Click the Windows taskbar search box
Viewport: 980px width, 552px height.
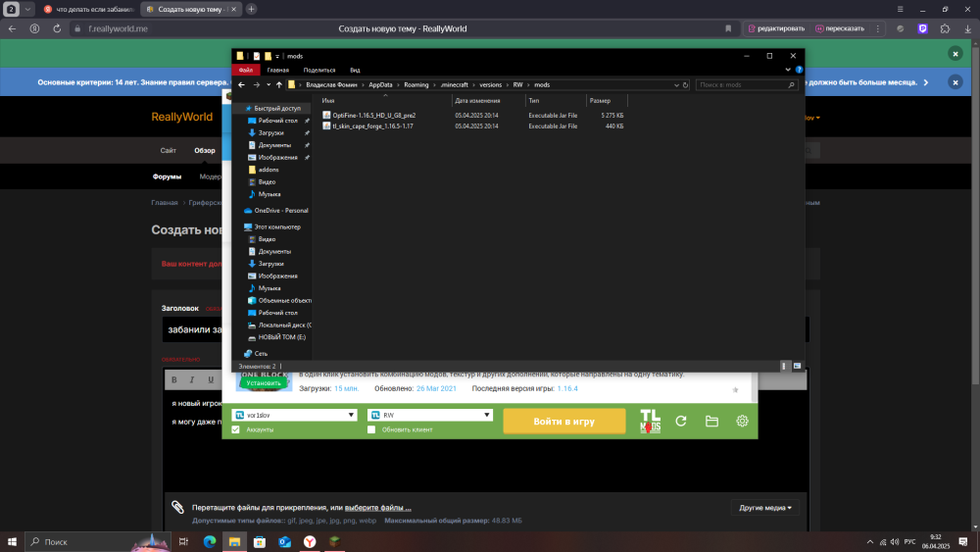pyautogui.click(x=97, y=542)
